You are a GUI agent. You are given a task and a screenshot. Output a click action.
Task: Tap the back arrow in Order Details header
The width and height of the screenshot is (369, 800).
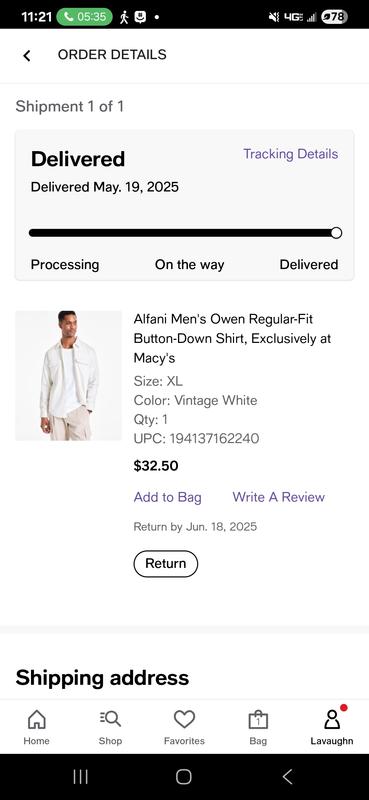coord(27,55)
